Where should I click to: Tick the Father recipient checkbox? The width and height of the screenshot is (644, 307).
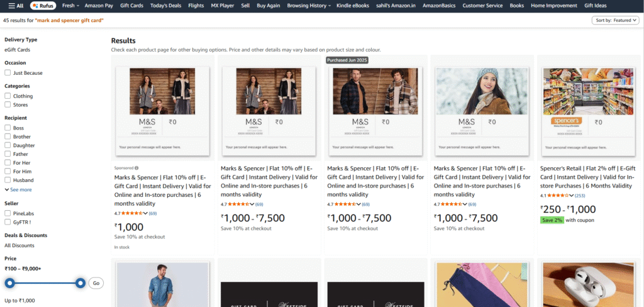8,153
